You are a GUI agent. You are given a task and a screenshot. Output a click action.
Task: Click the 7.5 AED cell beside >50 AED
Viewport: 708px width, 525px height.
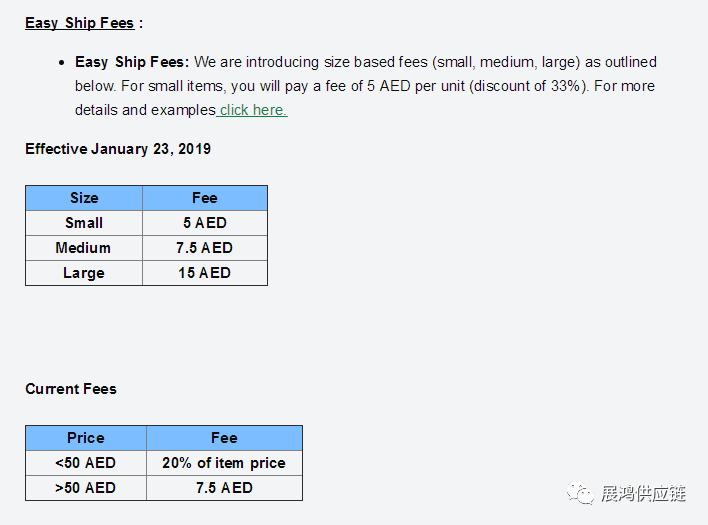tap(224, 488)
